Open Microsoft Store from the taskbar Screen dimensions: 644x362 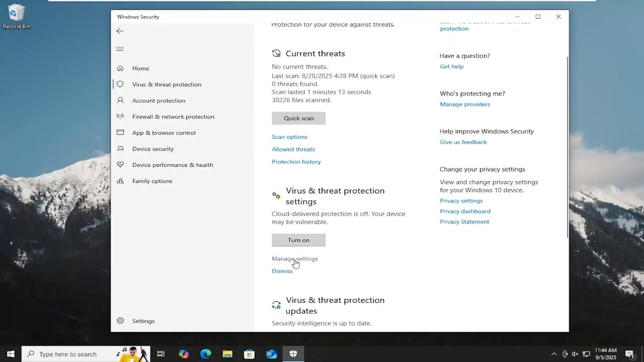[250, 354]
